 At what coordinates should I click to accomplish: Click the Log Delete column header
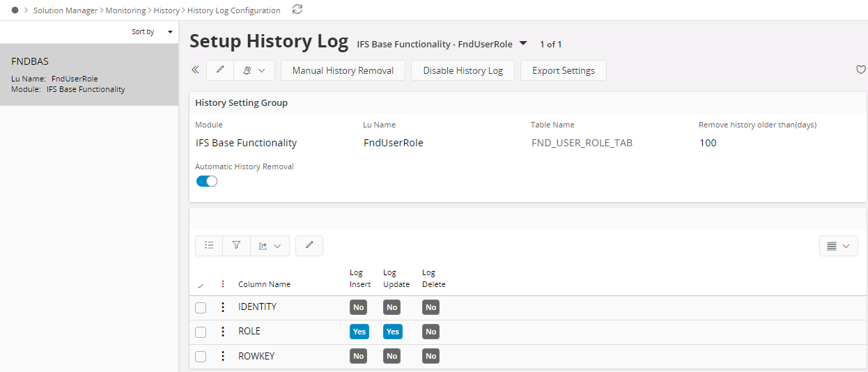[x=433, y=279]
